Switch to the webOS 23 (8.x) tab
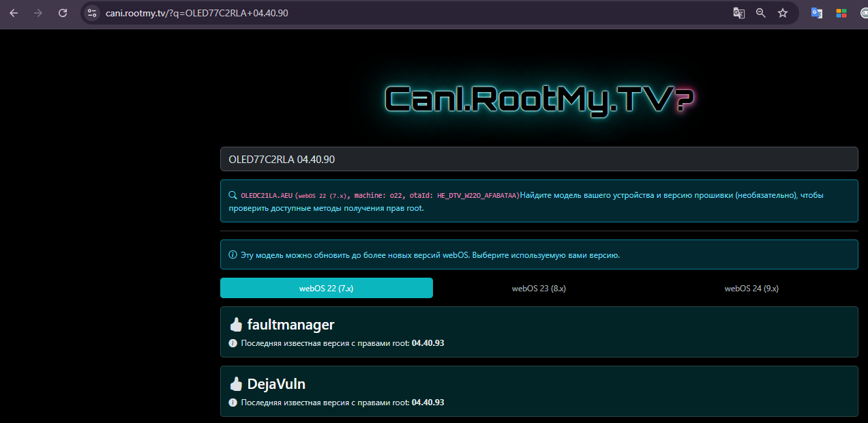Viewport: 868px width, 423px height. coord(539,288)
